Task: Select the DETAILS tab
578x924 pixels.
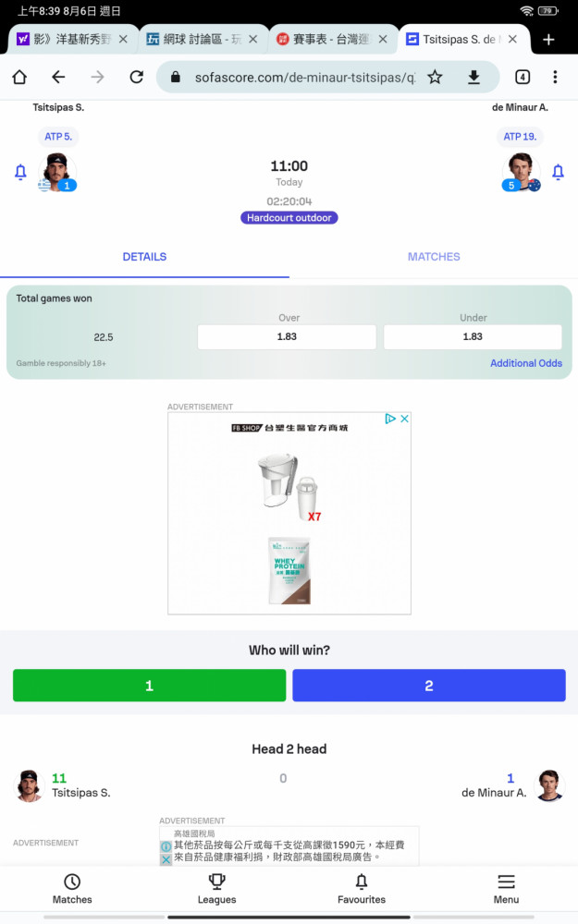Action: click(x=144, y=257)
